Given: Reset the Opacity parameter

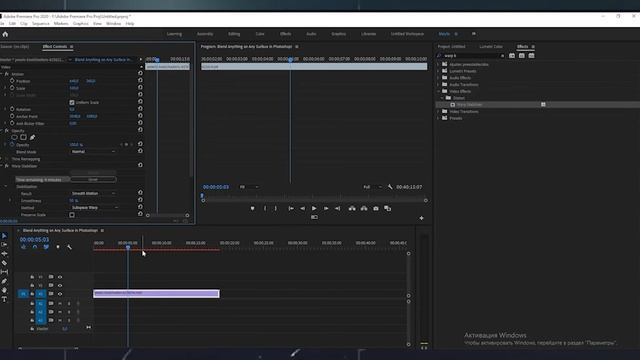Looking at the screenshot, I should click(140, 144).
